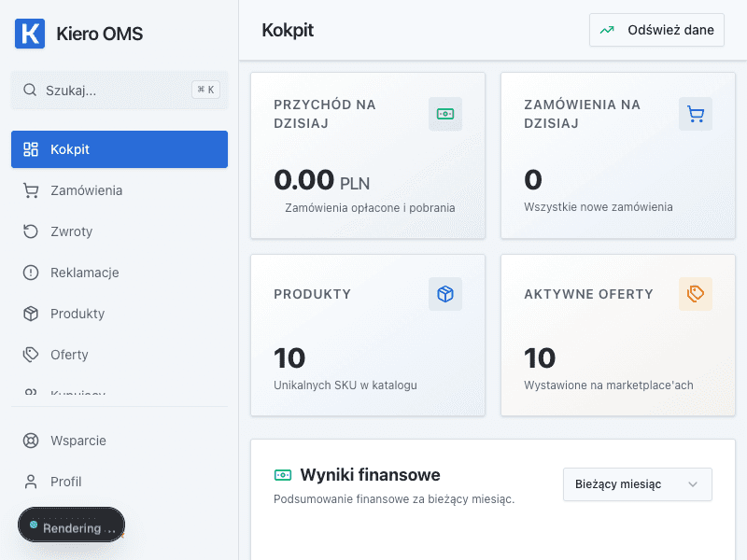Navigate to Produkty in sidebar
Screen dimensions: 747x560
(x=120, y=314)
